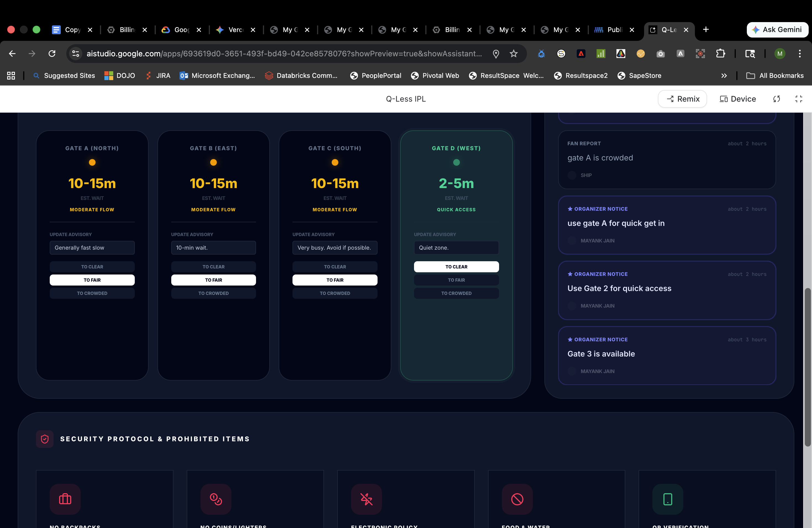
Task: Click the browser forward arrow
Action: tap(32, 54)
